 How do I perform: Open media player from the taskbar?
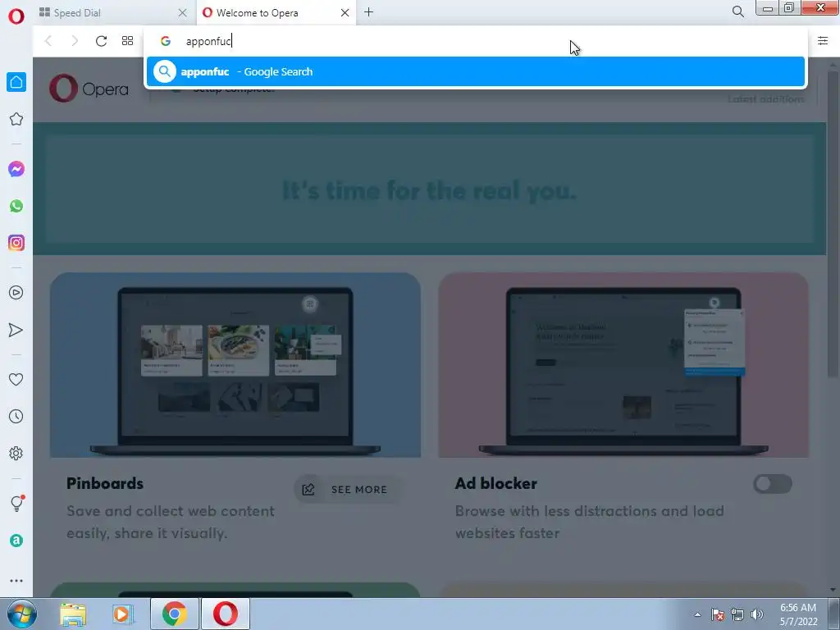(123, 614)
